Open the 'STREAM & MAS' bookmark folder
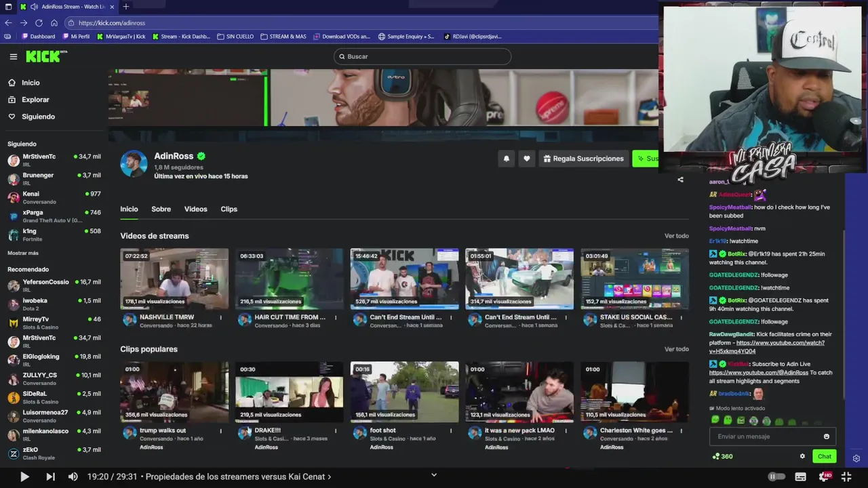The height and width of the screenshot is (488, 868). tap(283, 37)
